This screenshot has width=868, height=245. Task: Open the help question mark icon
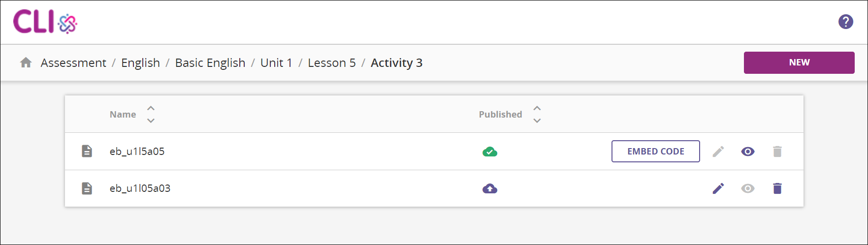point(845,22)
